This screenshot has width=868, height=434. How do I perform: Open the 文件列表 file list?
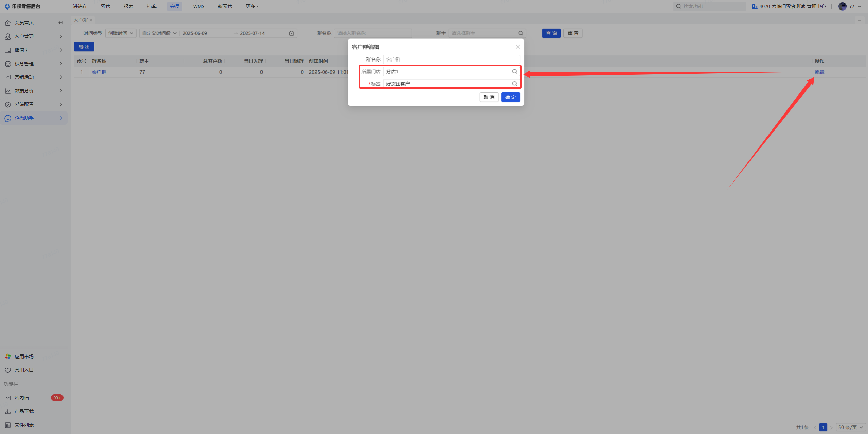pos(24,425)
